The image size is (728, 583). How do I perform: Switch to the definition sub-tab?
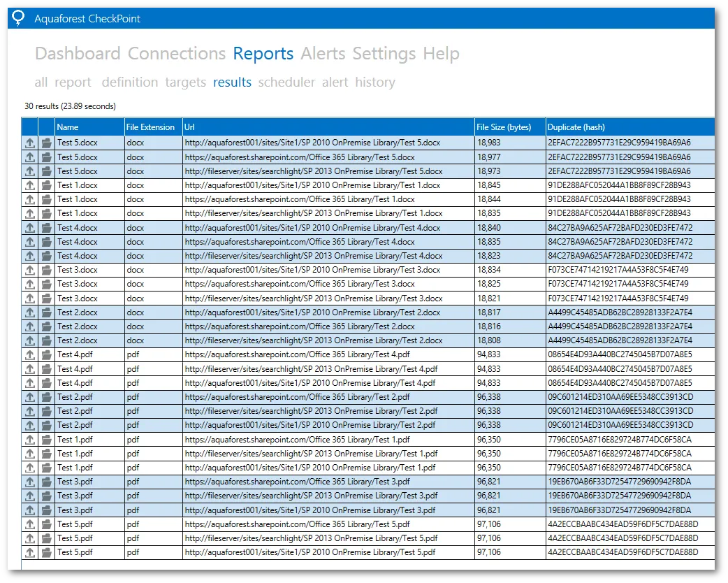point(130,82)
